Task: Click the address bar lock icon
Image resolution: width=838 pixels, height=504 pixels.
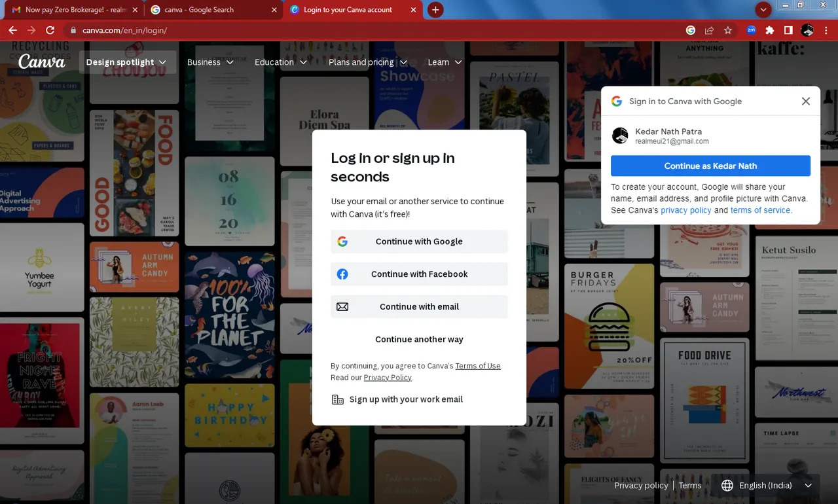Action: 73,30
